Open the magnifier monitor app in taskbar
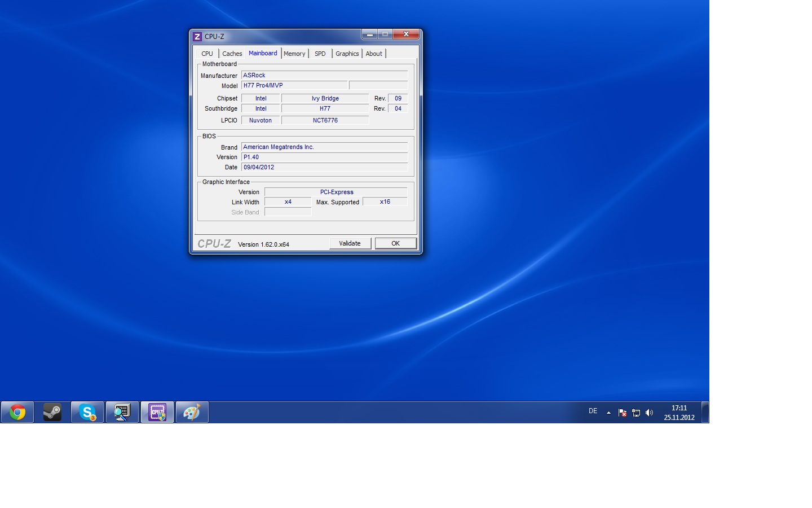Screen dimensions: 812x508 click(x=122, y=413)
